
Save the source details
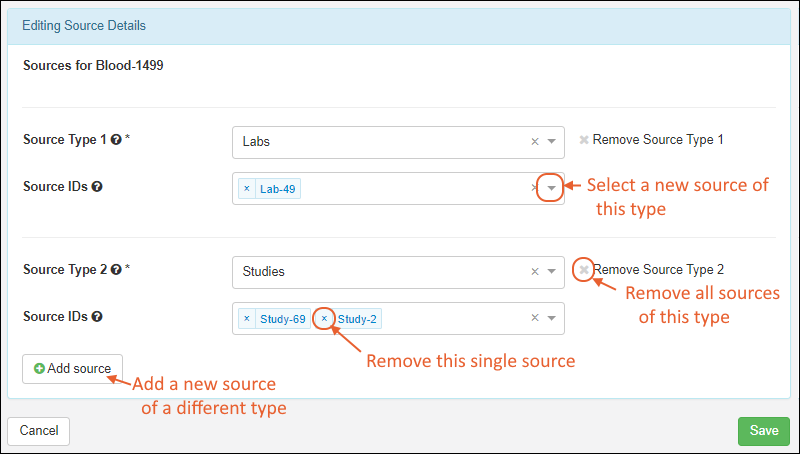point(763,431)
